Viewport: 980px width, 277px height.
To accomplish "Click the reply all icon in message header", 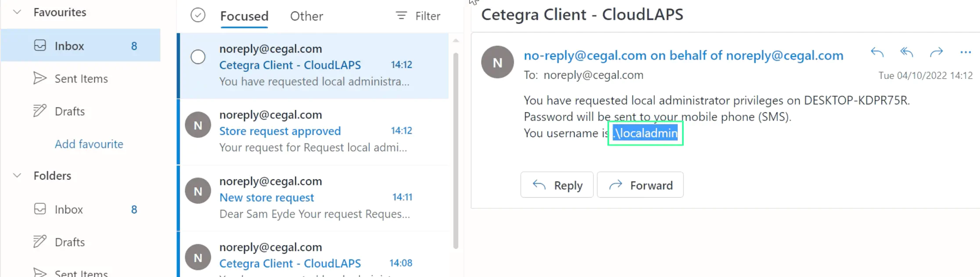I will pyautogui.click(x=906, y=53).
